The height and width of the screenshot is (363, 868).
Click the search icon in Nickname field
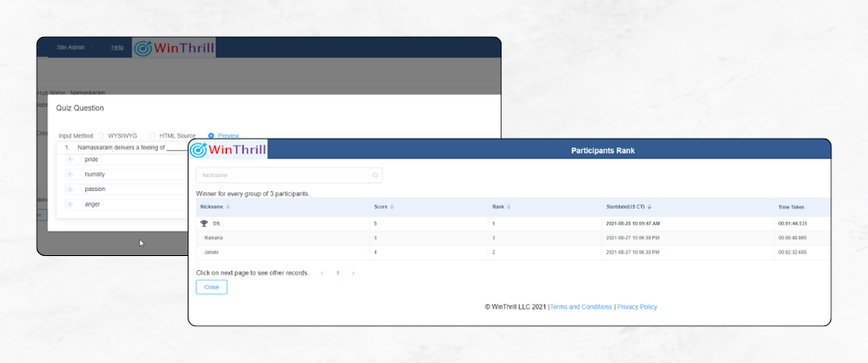[x=375, y=175]
